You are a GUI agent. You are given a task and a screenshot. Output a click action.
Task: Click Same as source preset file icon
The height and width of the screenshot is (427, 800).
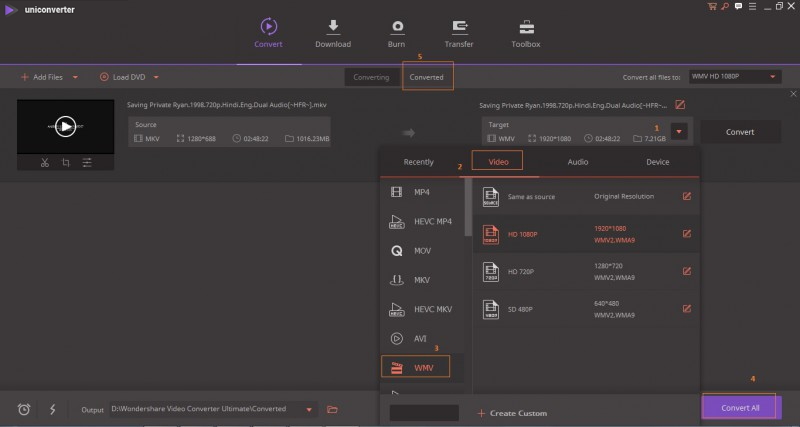[491, 197]
